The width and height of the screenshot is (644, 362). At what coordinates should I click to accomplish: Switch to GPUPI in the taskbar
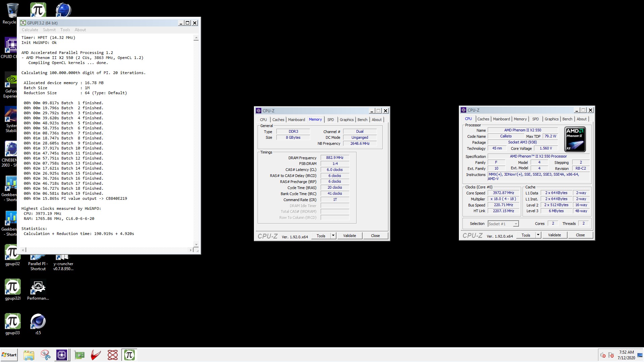[129, 355]
